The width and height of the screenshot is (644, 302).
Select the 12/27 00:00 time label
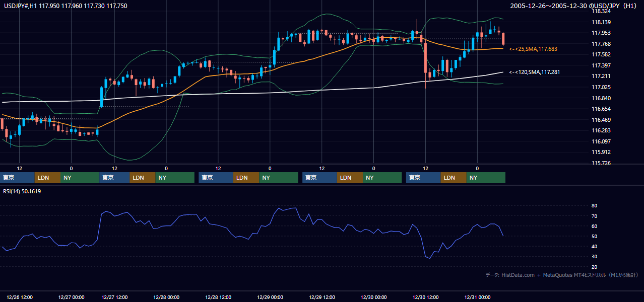[x=72, y=297]
